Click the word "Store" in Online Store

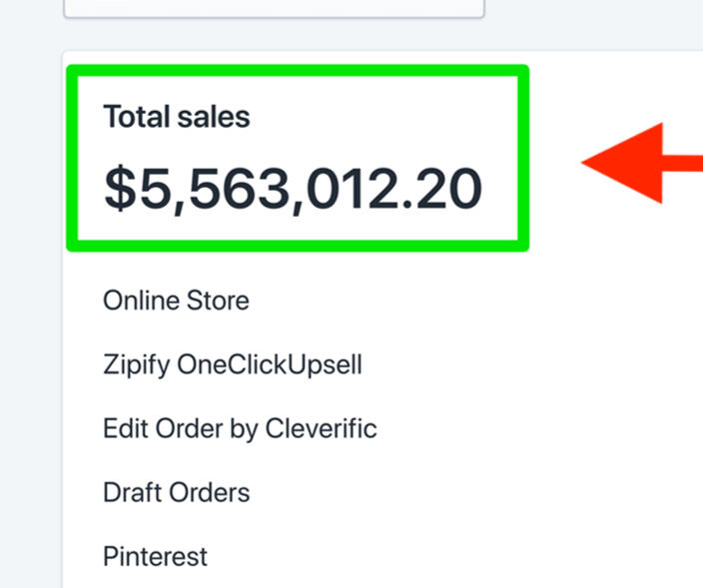218,300
